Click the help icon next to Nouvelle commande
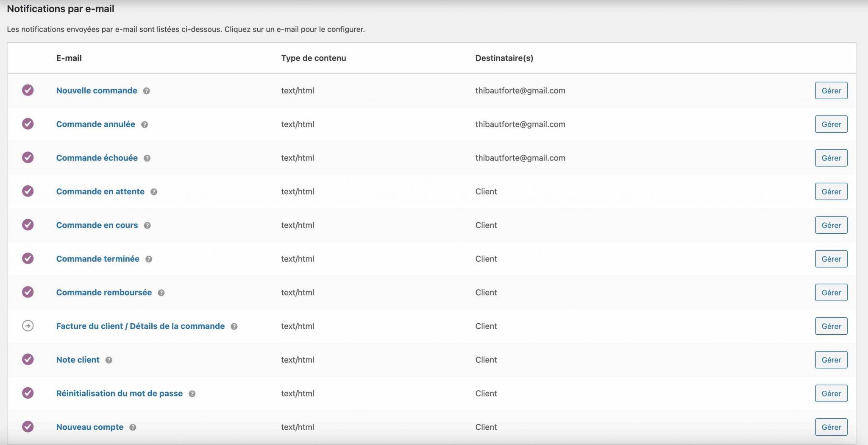The height and width of the screenshot is (445, 868). pyautogui.click(x=146, y=90)
